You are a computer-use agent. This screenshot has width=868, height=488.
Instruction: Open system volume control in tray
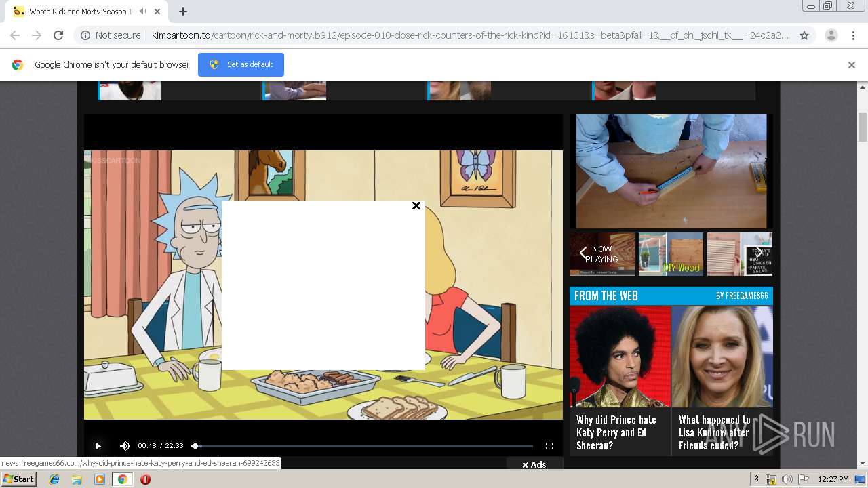point(787,479)
